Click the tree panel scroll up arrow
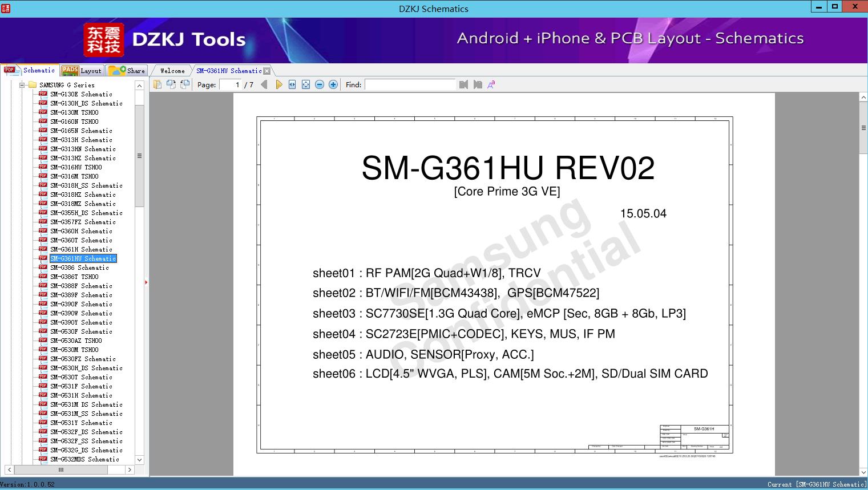This screenshot has height=490, width=868. coord(139,86)
